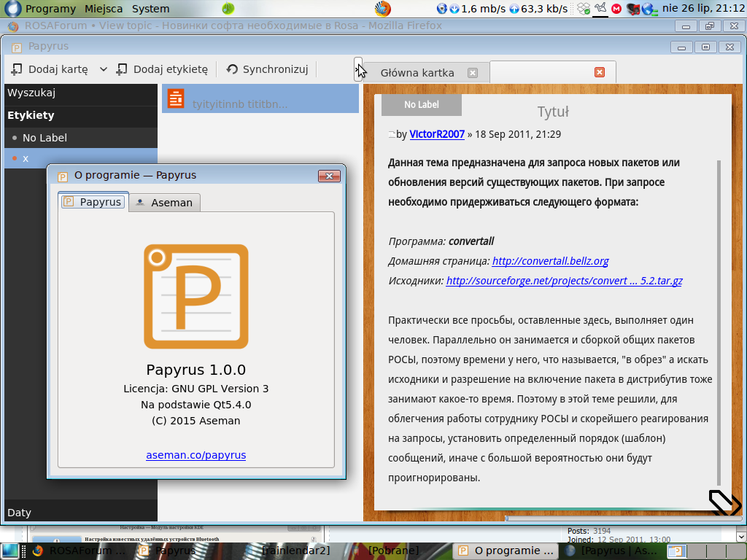Click the Na podstawie Qt5.4.0 text
This screenshot has width=747, height=560.
(196, 405)
